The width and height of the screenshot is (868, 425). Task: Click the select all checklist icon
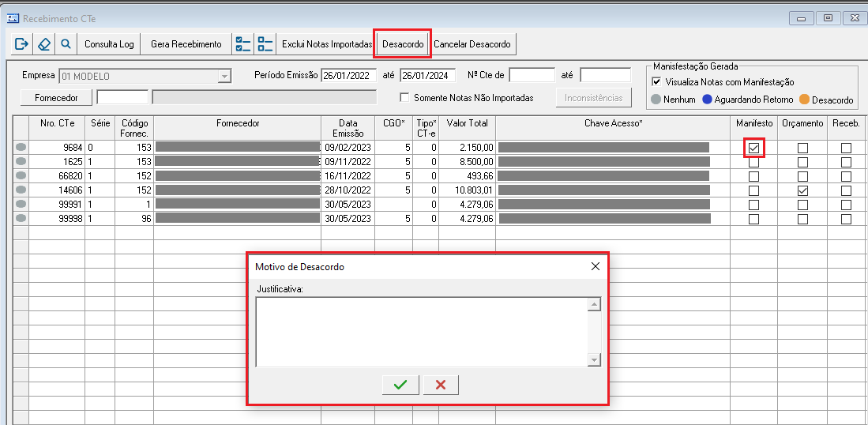point(243,43)
